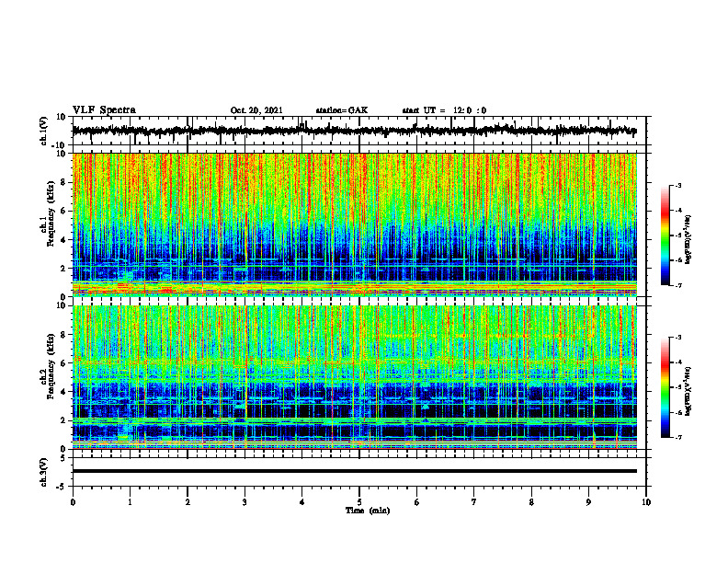This screenshot has height=563, width=728.
Task: Click the flat black ch.3 voltage trace
Action: click(x=354, y=471)
